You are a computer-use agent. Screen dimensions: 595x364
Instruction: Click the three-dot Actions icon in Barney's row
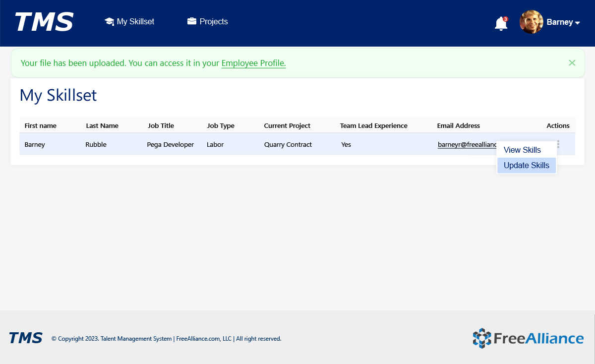coord(558,144)
